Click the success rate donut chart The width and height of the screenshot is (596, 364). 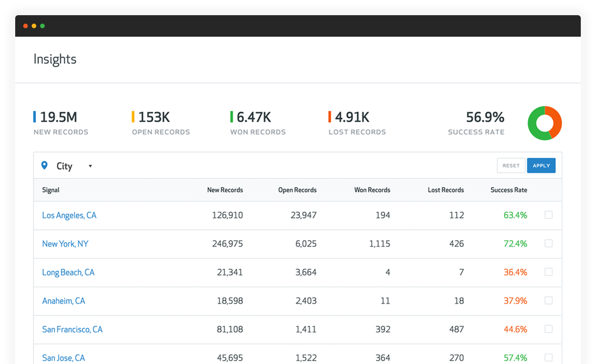[x=545, y=123]
